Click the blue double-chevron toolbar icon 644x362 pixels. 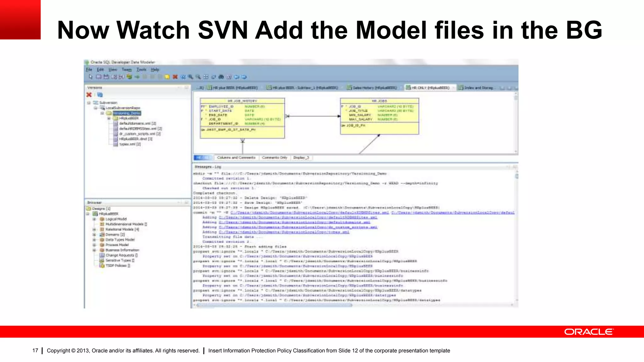point(183,77)
